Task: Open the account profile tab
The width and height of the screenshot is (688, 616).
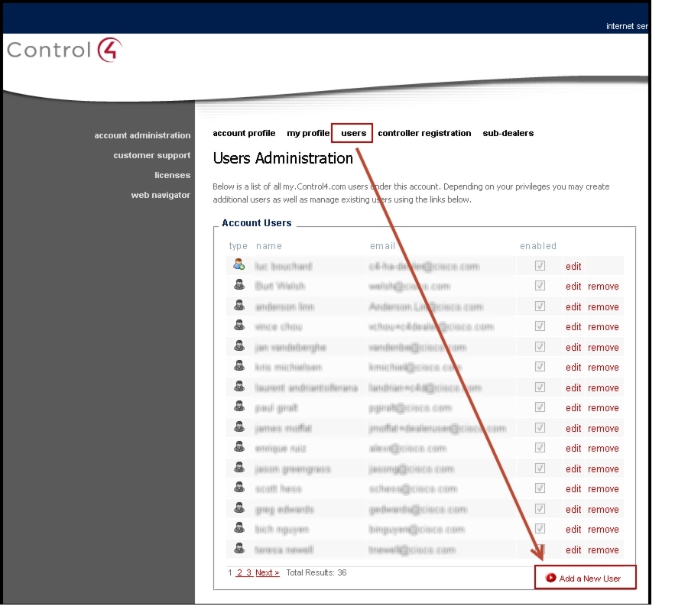Action: click(244, 133)
